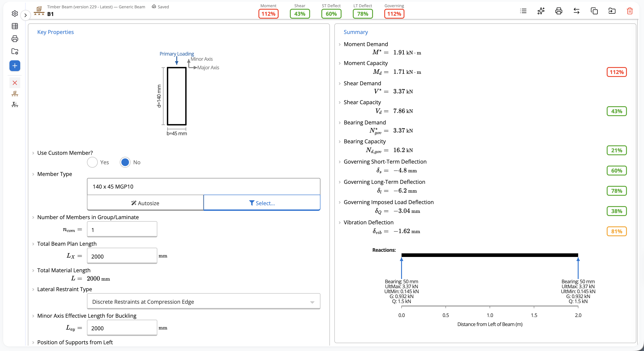
Task: Click the Lay effective length input field
Action: pyautogui.click(x=122, y=328)
